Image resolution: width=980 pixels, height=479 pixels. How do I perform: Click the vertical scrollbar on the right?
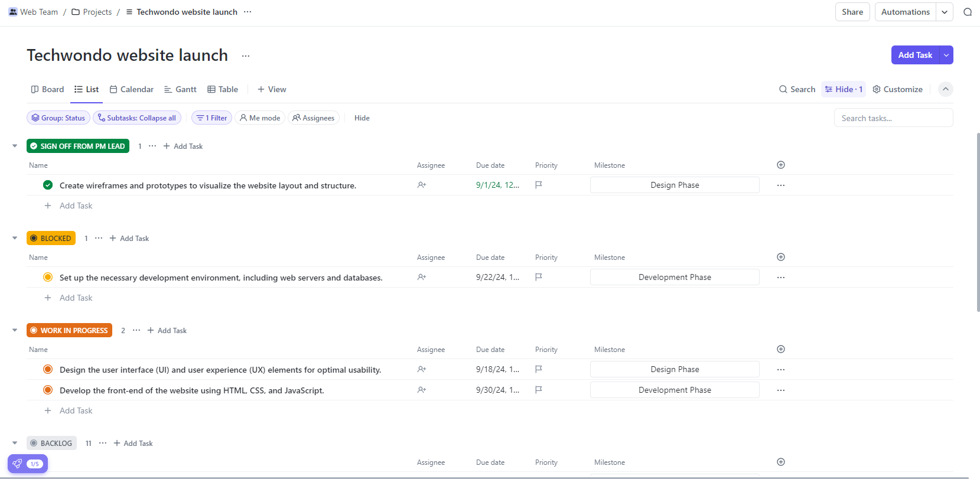tap(978, 222)
